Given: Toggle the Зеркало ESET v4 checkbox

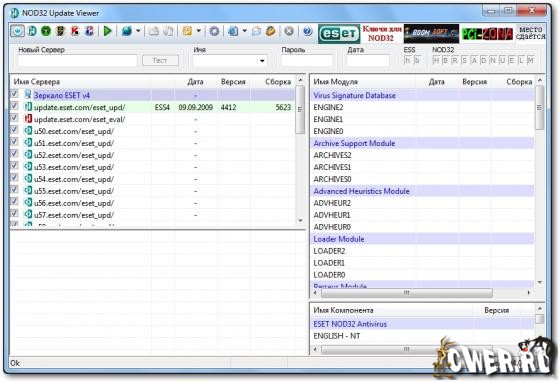Looking at the screenshot, I should [14, 94].
